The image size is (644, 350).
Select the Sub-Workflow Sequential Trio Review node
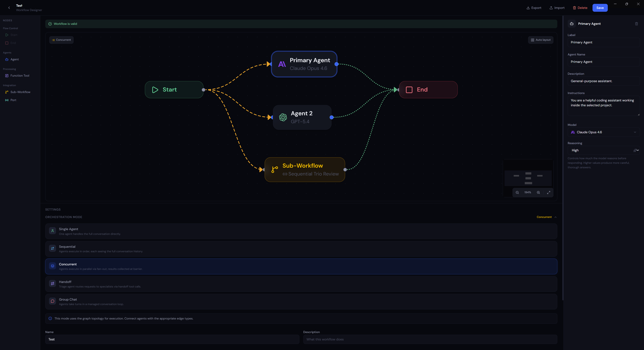tap(305, 170)
